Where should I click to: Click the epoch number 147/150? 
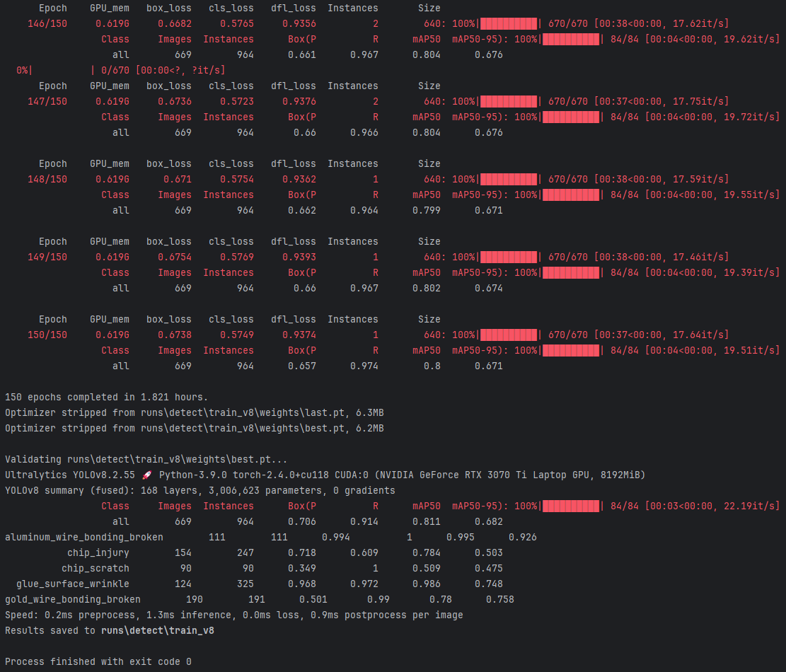pos(47,102)
